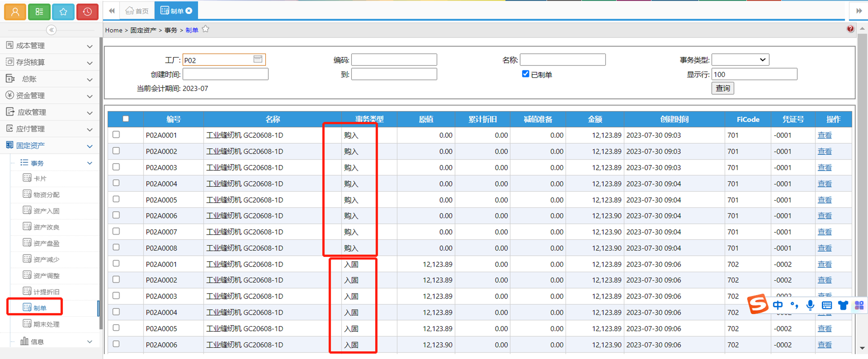Viewport: 868px width, 359px height.
Task: Click Home in the breadcrumb
Action: 114,30
